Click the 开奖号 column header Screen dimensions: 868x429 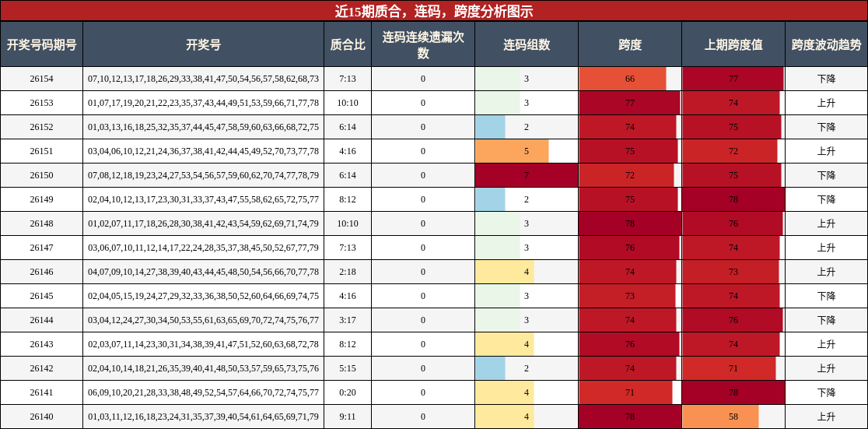203,44
